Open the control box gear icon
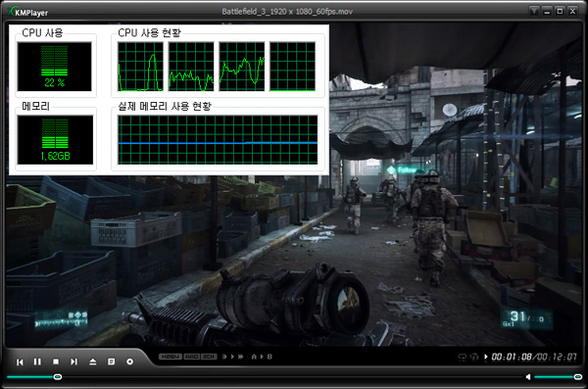 (x=129, y=362)
